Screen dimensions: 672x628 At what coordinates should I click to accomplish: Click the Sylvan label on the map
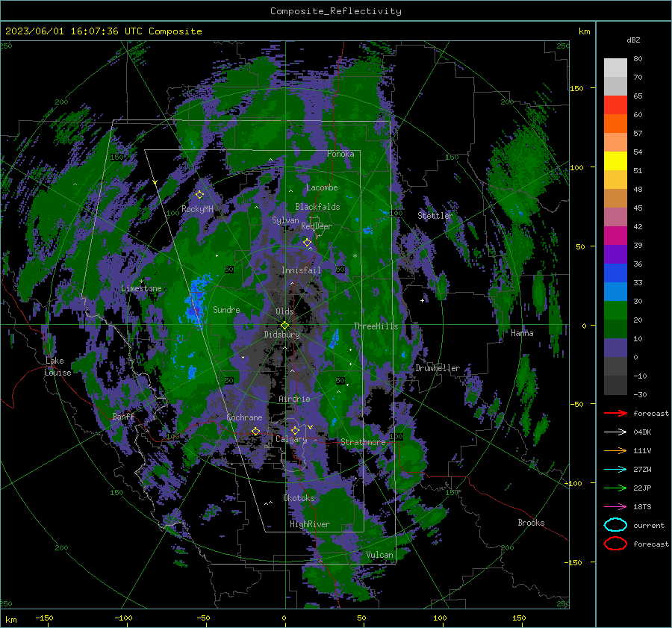click(285, 220)
